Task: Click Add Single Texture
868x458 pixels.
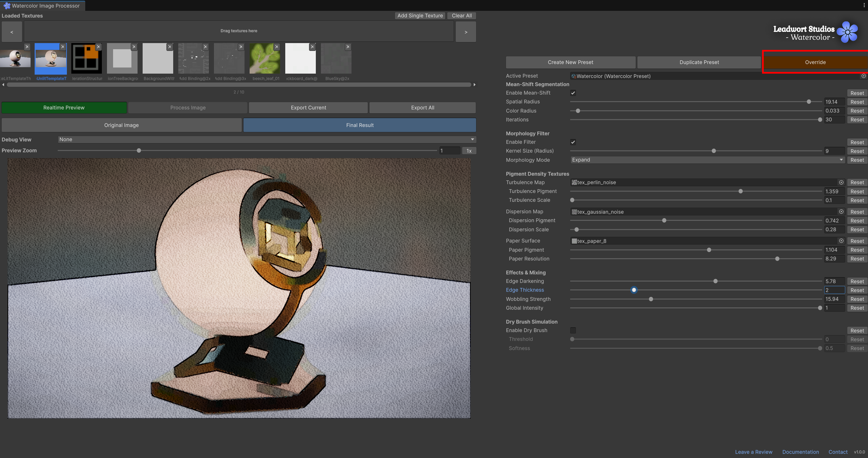Action: coord(420,16)
